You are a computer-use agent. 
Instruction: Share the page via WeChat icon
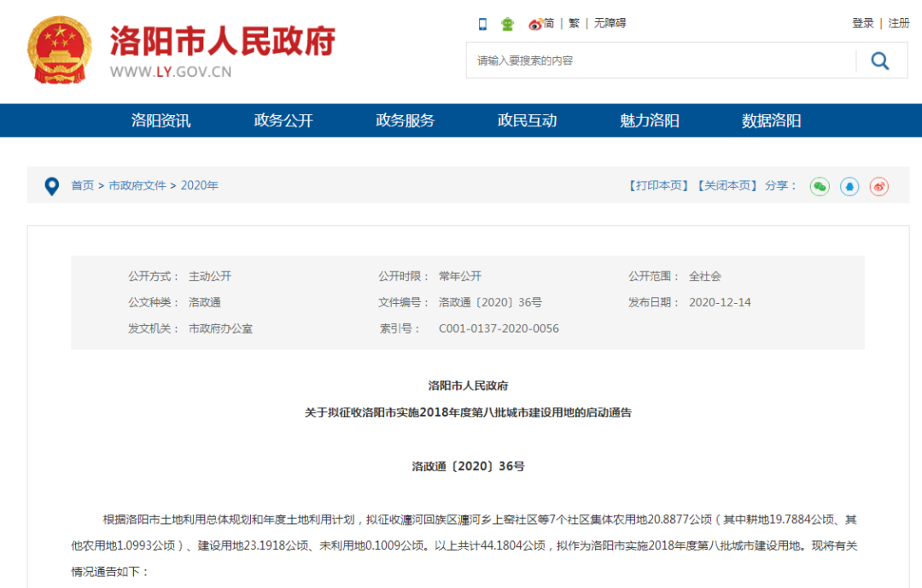pyautogui.click(x=820, y=186)
